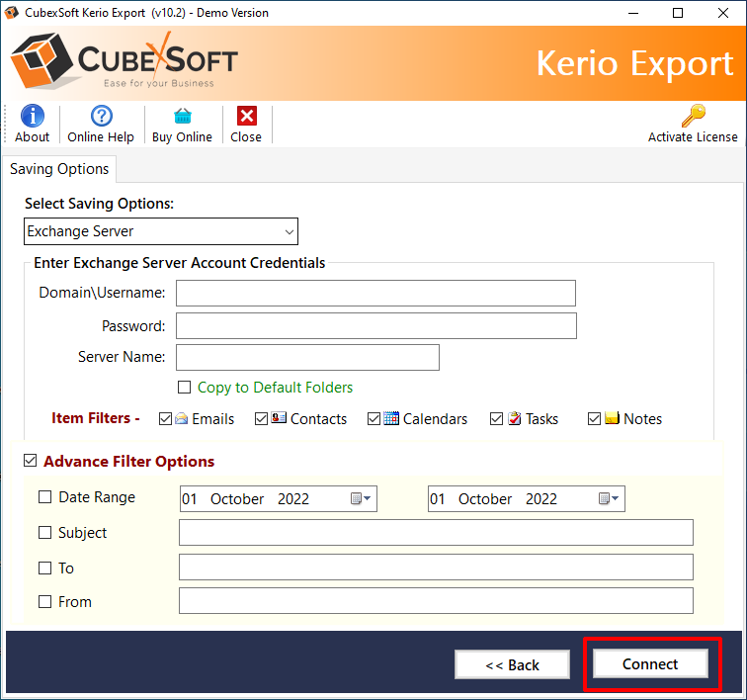The width and height of the screenshot is (747, 700).
Task: Click the Activate License key icon
Action: [x=693, y=116]
